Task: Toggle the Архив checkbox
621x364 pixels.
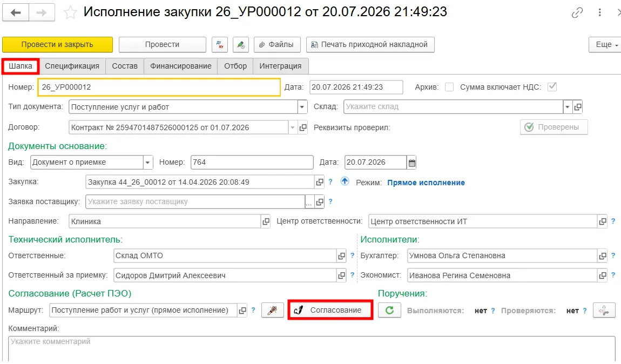Action: click(x=449, y=87)
